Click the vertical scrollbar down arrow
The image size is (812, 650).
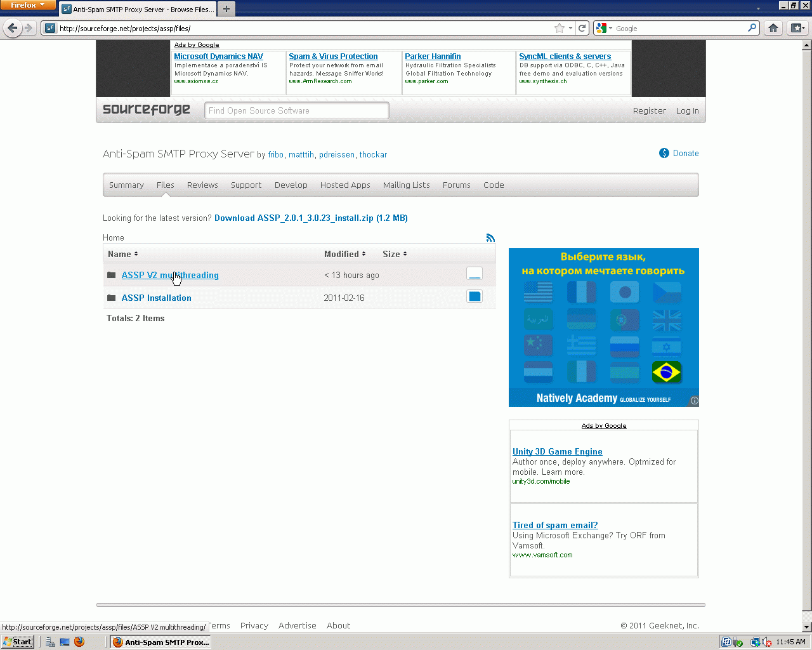pyautogui.click(x=807, y=627)
